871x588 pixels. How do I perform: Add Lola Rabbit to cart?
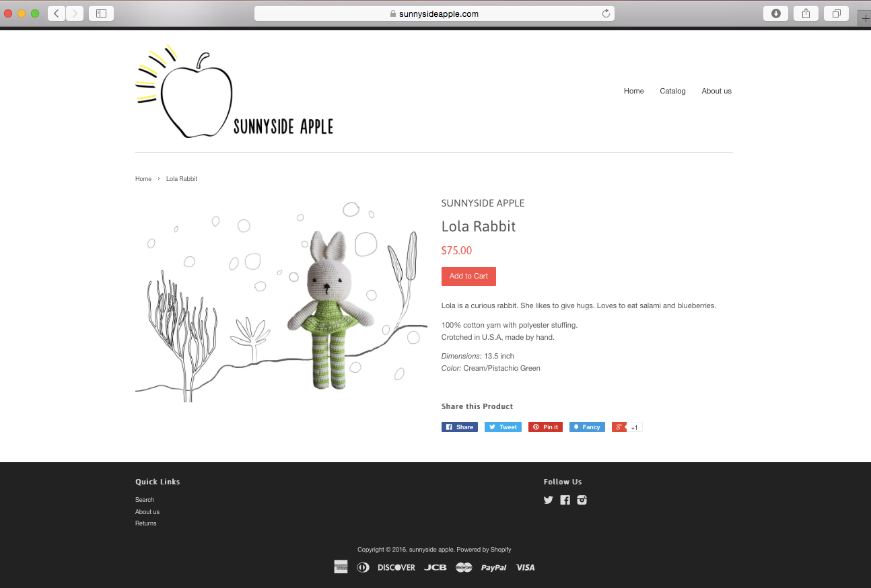tap(468, 277)
